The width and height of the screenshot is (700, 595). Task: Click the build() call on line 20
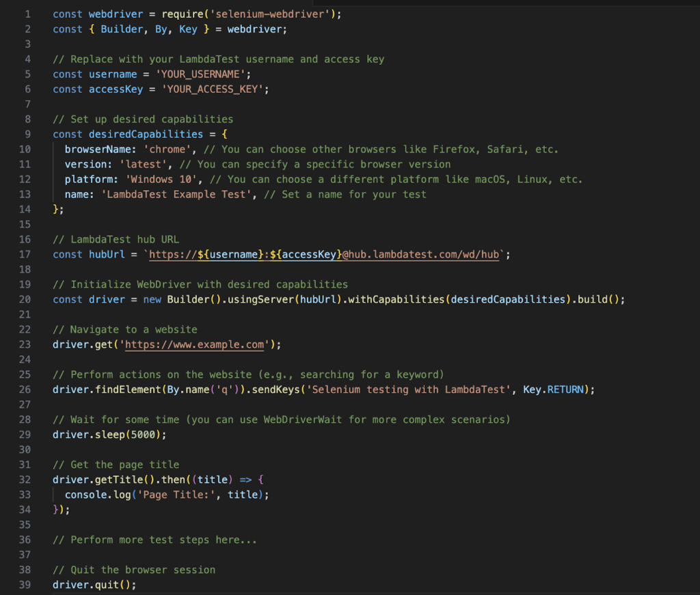point(598,299)
